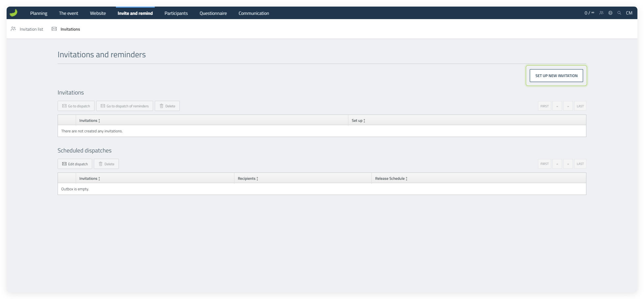Select Invite and remind tab
Screen dimensions: 644x299
[x=135, y=13]
